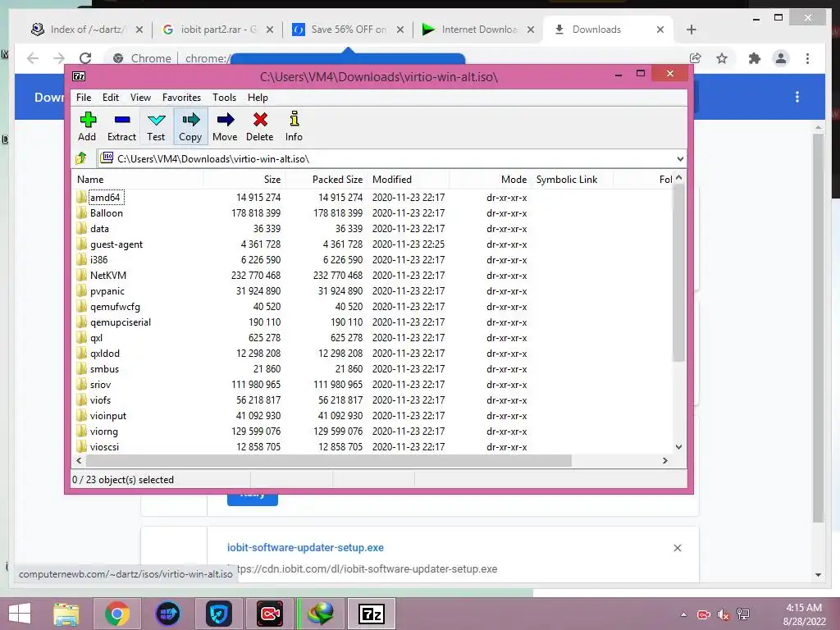Open the View menu

(140, 98)
